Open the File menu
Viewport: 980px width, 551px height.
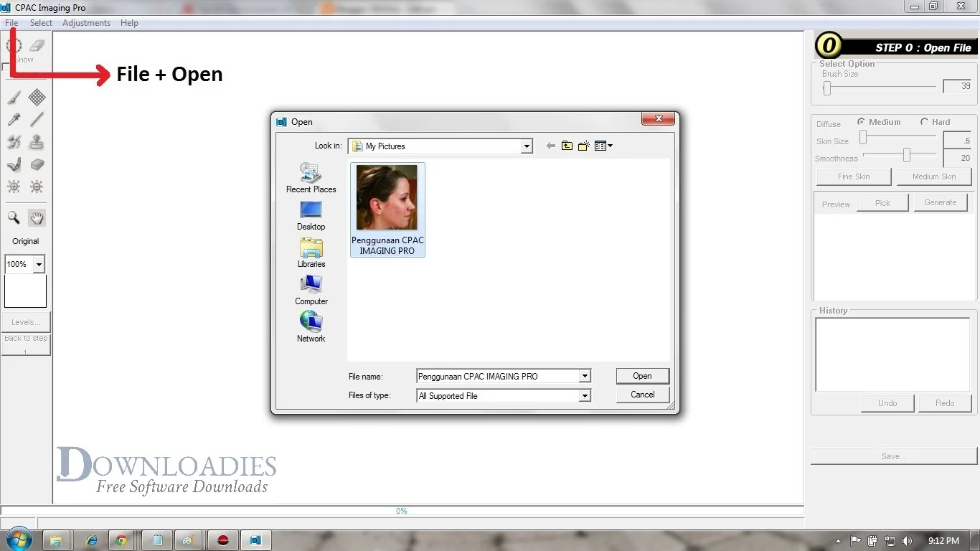(11, 23)
